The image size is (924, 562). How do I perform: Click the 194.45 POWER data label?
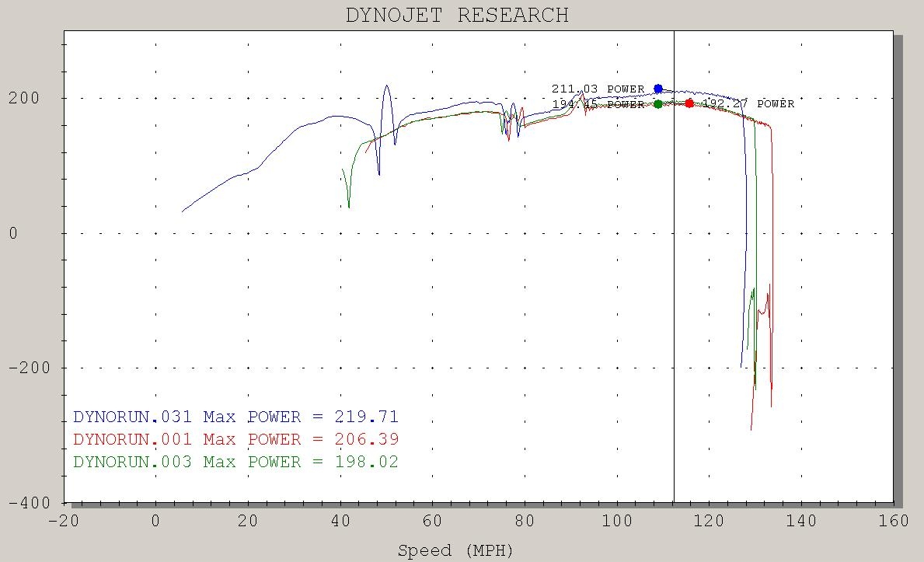click(x=598, y=104)
